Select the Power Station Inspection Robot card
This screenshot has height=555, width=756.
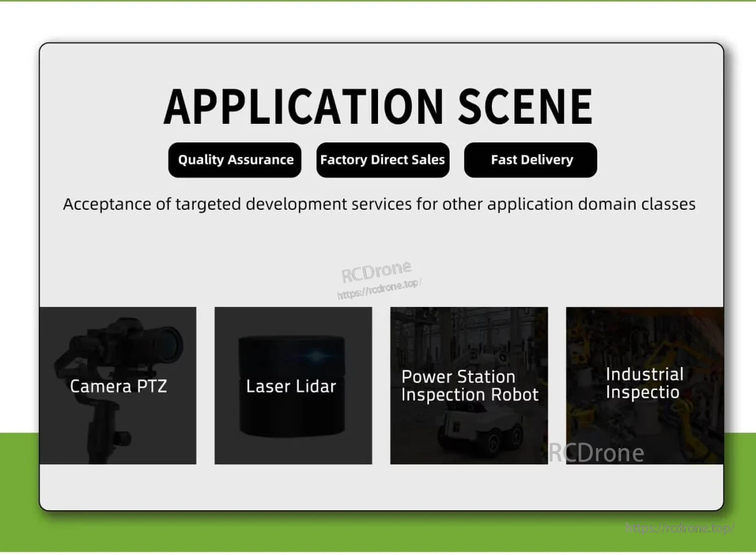pyautogui.click(x=469, y=386)
